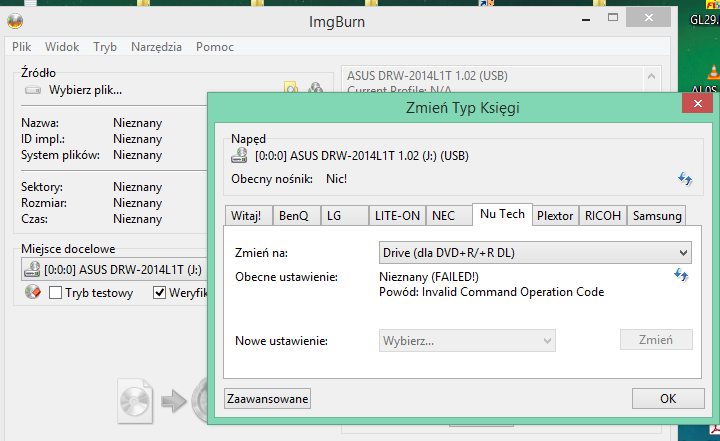The image size is (720, 441).
Task: Click the disc image file icon at bottom
Action: coord(135,401)
